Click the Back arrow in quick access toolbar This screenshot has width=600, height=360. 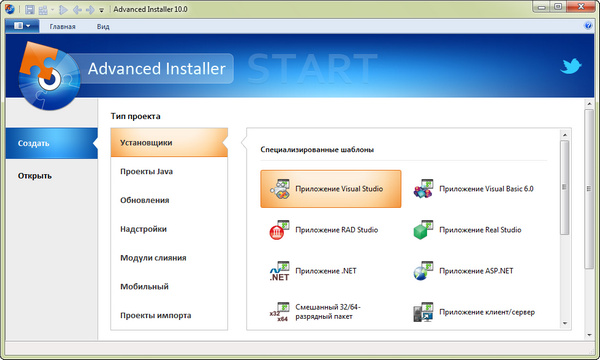click(77, 9)
